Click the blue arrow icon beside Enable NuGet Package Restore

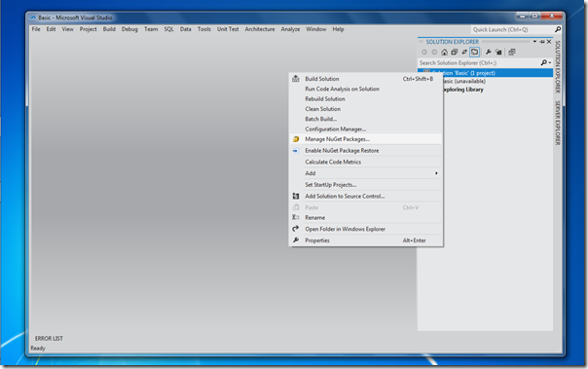coord(296,150)
